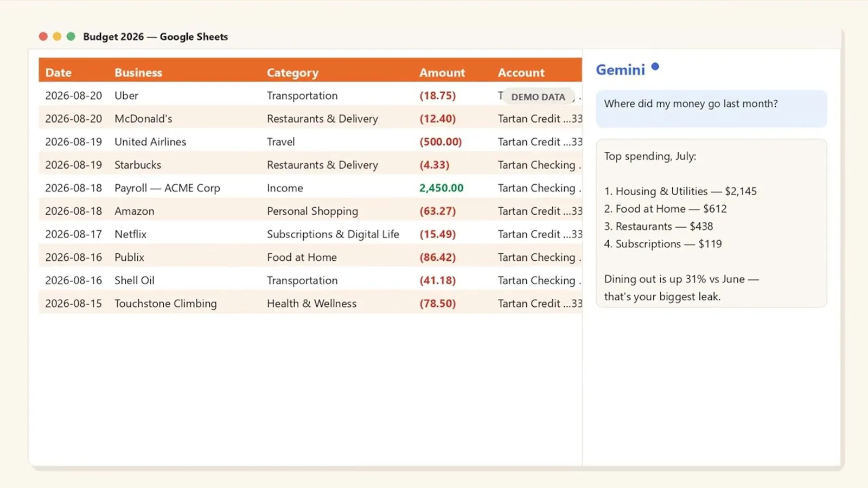Click the Starbucks business cell
Screen dimensions: 868x488
tap(138, 165)
